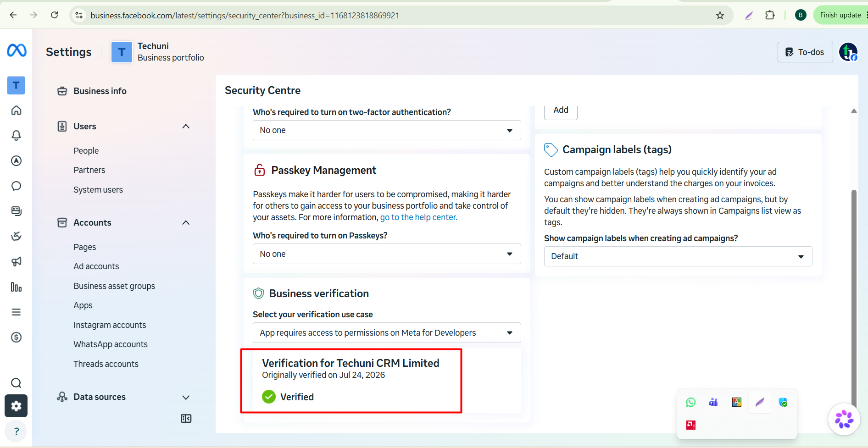Click the shield security tray icon

pos(783,402)
